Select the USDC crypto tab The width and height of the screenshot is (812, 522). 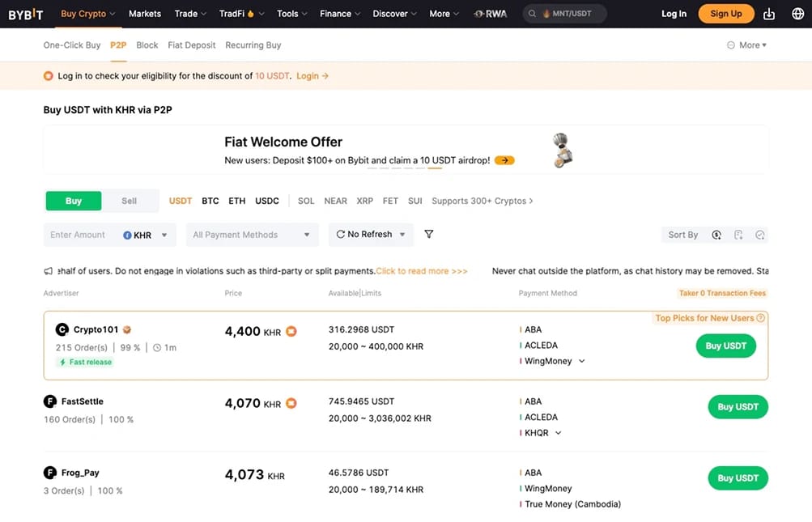coord(267,201)
